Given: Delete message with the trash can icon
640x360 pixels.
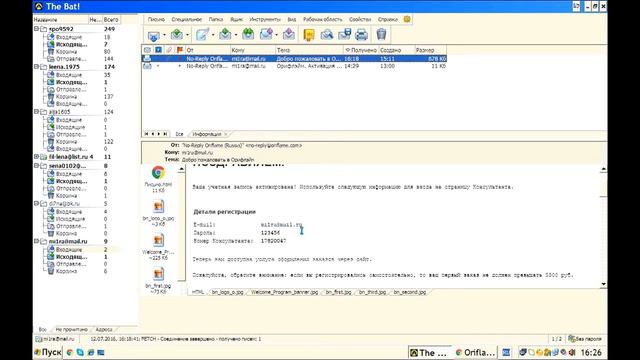Looking at the screenshot, I should click(381, 35).
